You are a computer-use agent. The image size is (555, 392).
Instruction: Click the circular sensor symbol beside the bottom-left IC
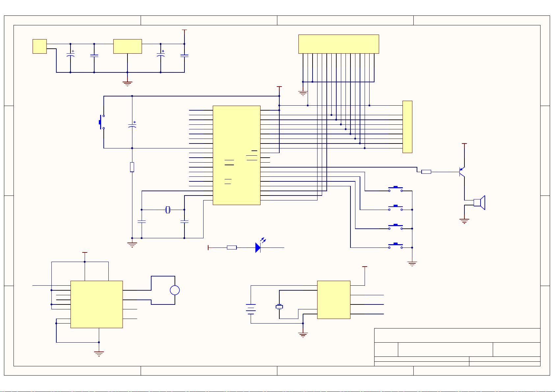(x=175, y=290)
